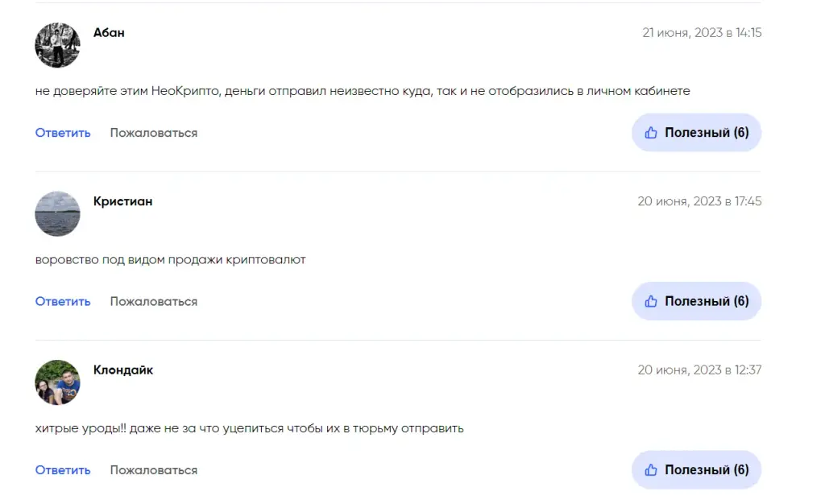Report Абан's comment with Пожаловаться
Screen dimensions: 825x504
point(154,133)
